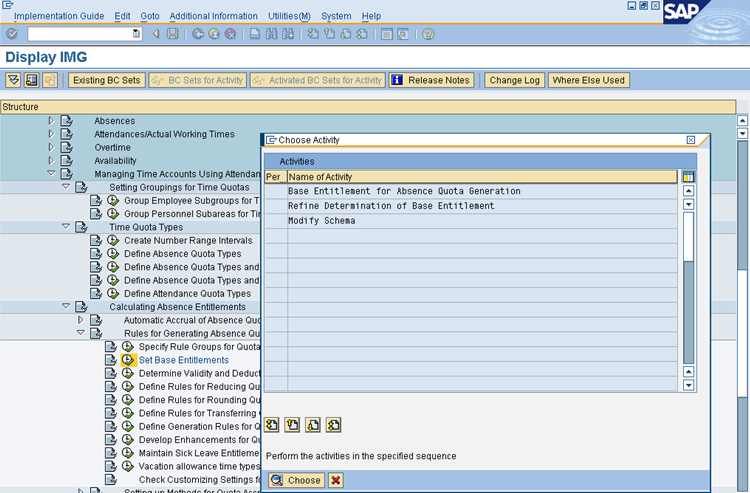Click the Previous Page toolbar icon

(329, 34)
